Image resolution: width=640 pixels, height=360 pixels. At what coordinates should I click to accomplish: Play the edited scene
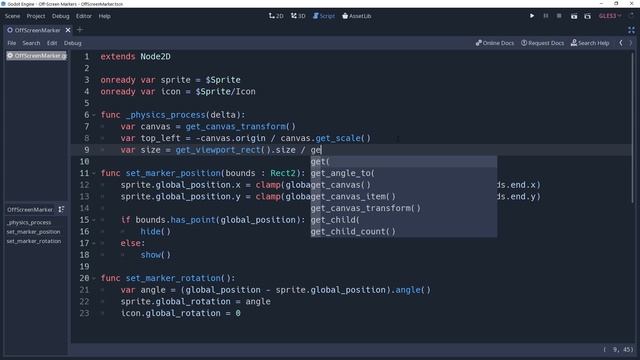tap(574, 16)
